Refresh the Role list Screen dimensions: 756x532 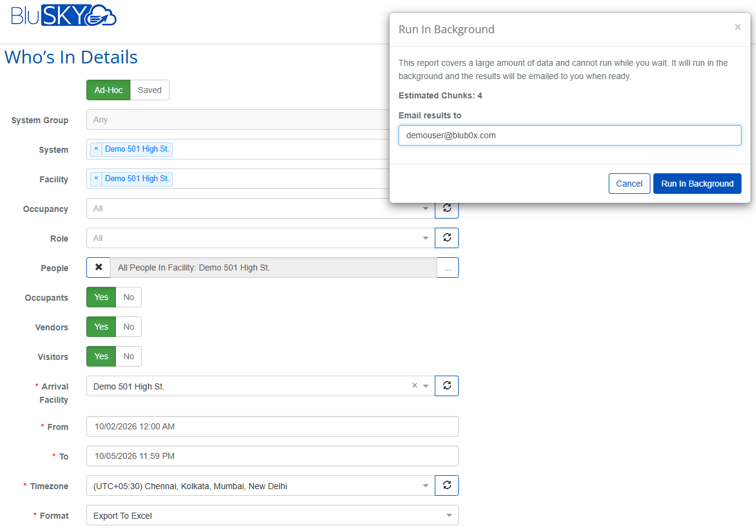click(447, 238)
